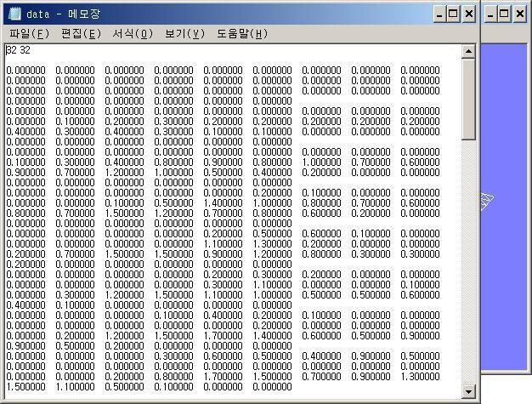
Task: Open the 도움말(H) menu
Action: click(242, 34)
